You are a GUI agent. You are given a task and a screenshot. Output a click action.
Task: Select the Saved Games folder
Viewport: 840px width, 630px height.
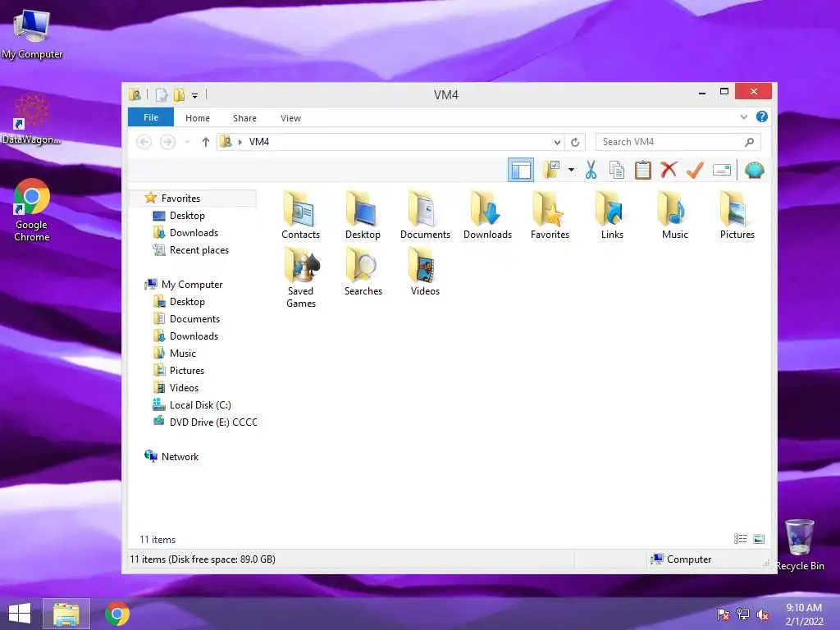[300, 277]
